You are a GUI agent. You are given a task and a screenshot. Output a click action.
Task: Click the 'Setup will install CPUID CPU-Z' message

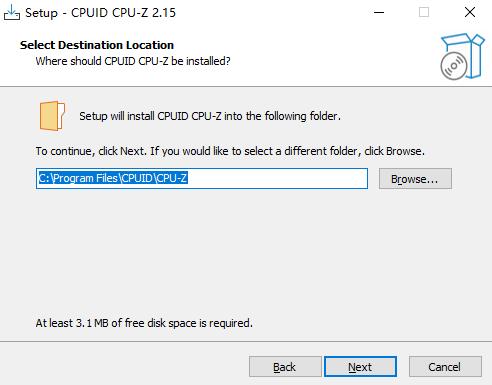click(210, 116)
